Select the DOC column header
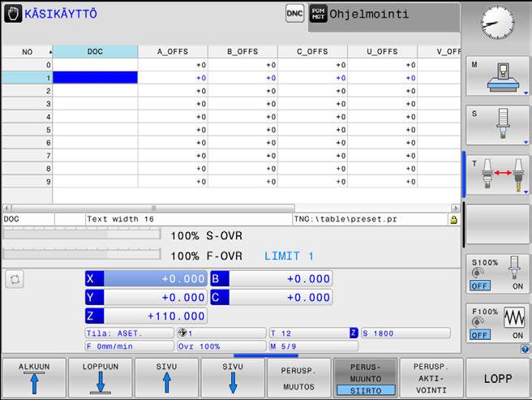Image resolution: width=532 pixels, height=400 pixels. pyautogui.click(x=95, y=52)
